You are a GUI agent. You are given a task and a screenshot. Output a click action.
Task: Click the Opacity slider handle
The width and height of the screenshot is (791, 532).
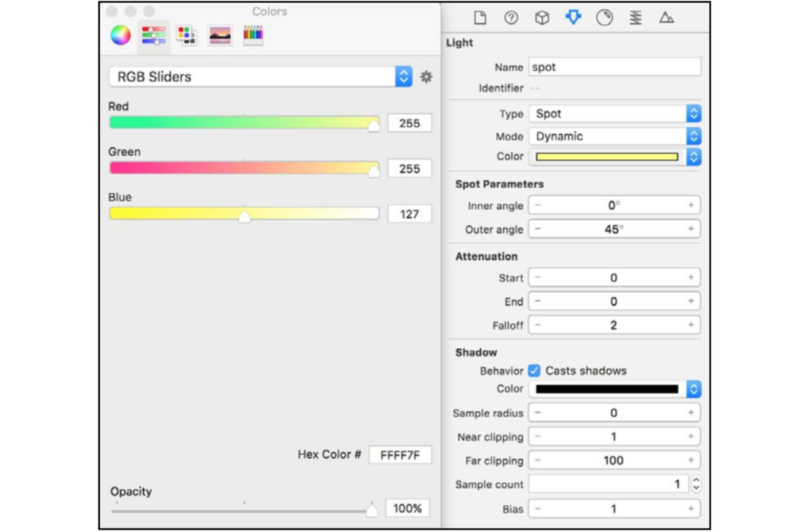click(x=372, y=509)
